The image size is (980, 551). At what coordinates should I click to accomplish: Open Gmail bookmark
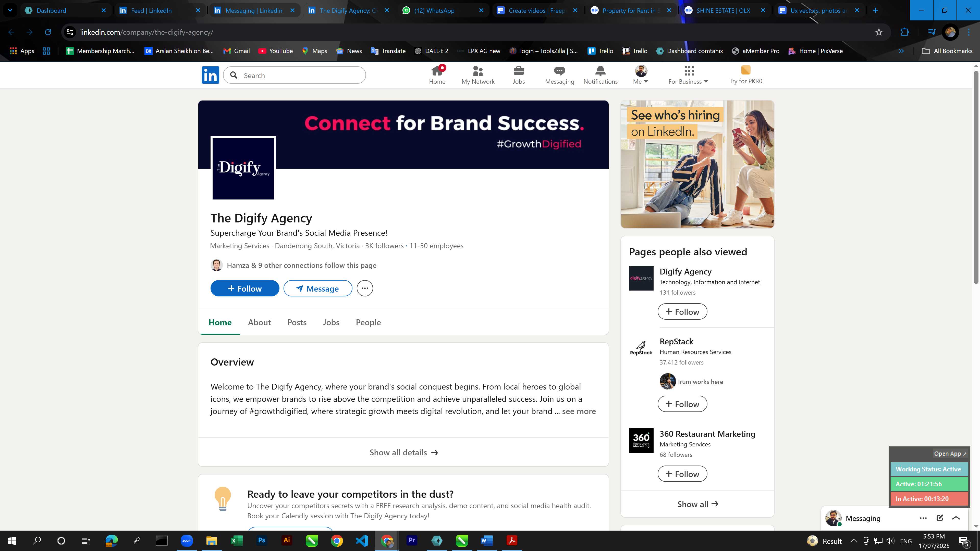[236, 51]
